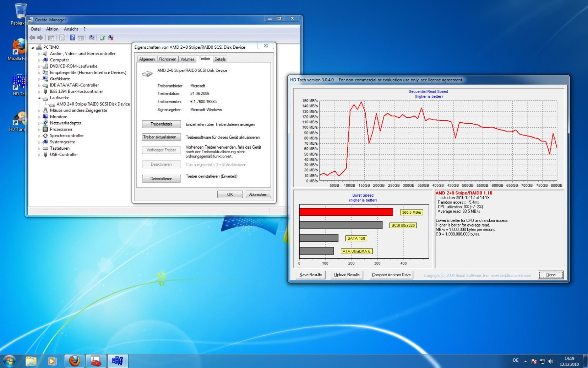Open the ? help menu
588x368 pixels.
85,29
